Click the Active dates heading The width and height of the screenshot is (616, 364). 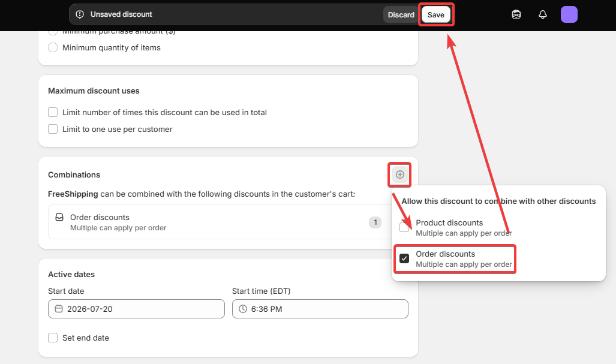pyautogui.click(x=71, y=275)
